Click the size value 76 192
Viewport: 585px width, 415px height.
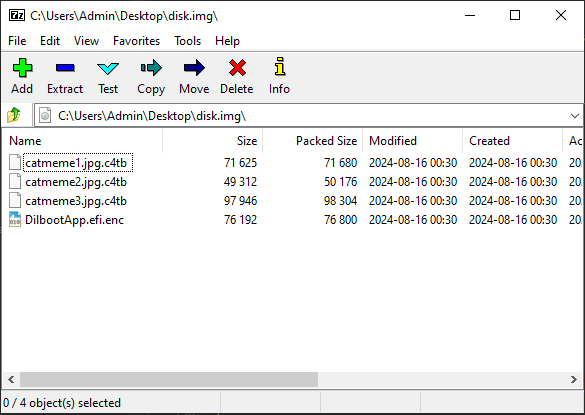point(240,220)
